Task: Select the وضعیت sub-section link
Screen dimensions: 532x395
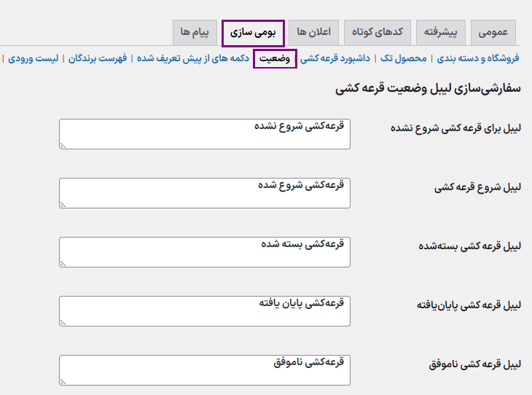Action: point(275,58)
